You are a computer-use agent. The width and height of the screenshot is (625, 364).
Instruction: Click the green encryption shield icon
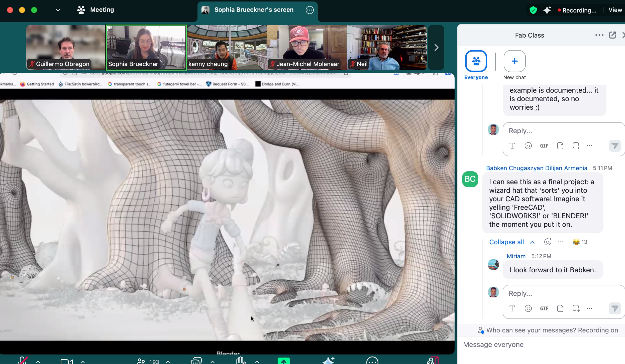click(x=533, y=10)
